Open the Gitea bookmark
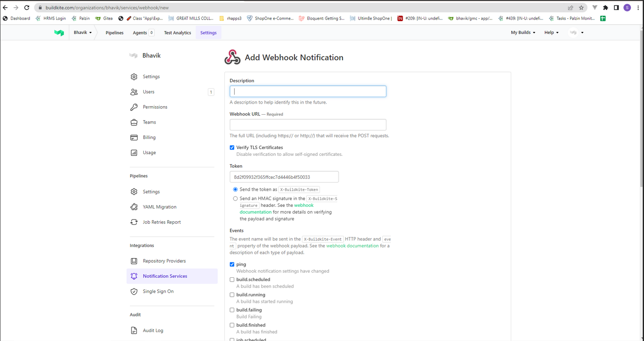Image resolution: width=644 pixels, height=341 pixels. (104, 19)
